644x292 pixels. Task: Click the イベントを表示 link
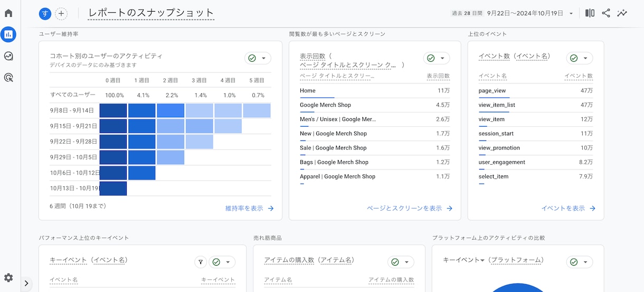coord(569,209)
